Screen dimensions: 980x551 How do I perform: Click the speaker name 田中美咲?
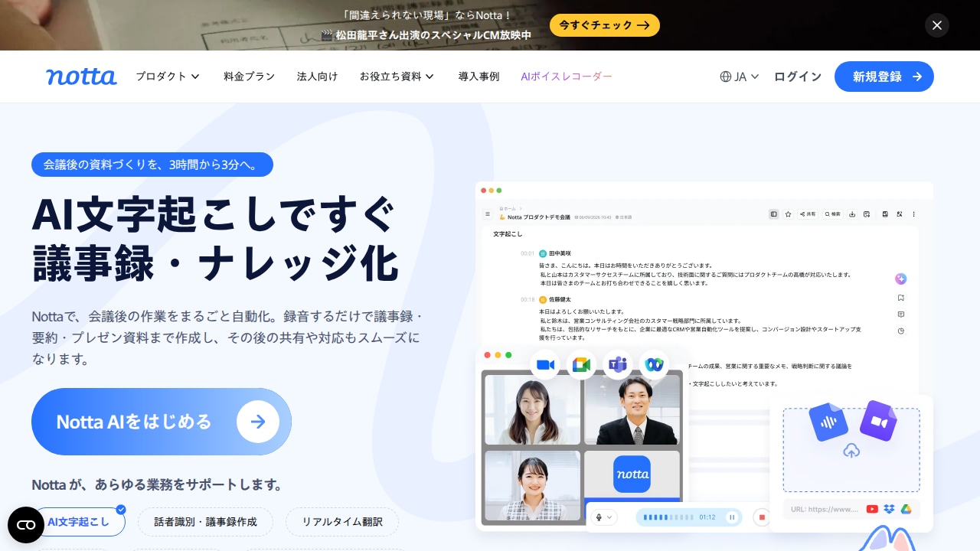click(x=560, y=253)
